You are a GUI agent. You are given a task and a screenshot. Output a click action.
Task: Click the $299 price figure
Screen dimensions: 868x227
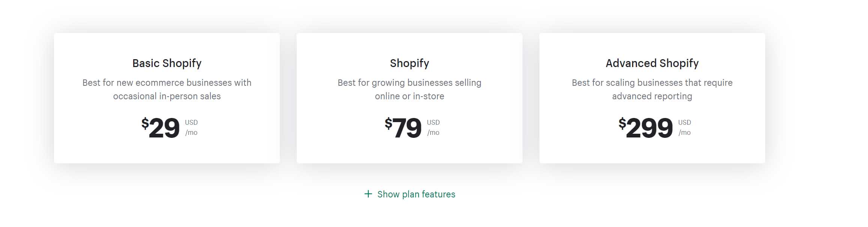[646, 128]
